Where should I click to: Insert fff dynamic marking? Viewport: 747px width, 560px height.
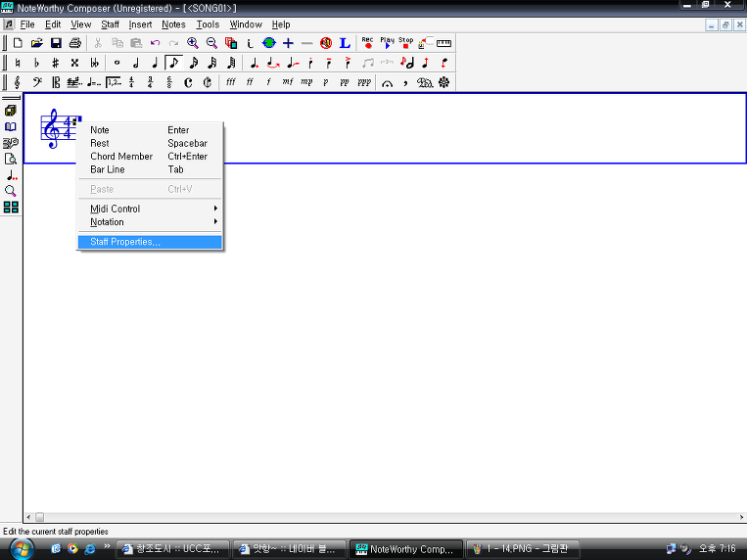coord(231,82)
